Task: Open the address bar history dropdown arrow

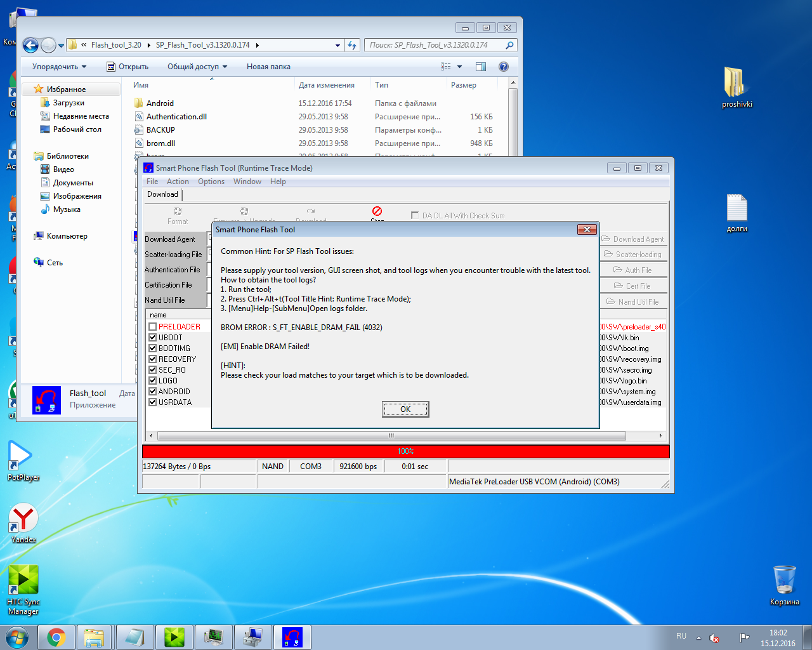Action: pyautogui.click(x=337, y=46)
